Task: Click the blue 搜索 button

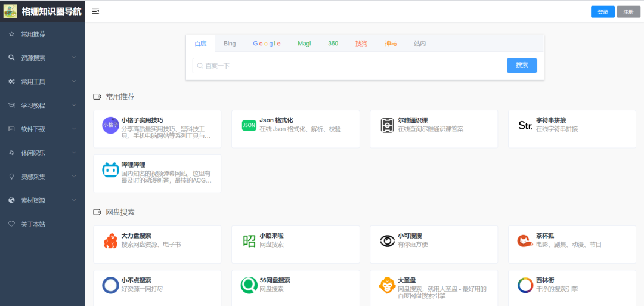Action: [522, 65]
